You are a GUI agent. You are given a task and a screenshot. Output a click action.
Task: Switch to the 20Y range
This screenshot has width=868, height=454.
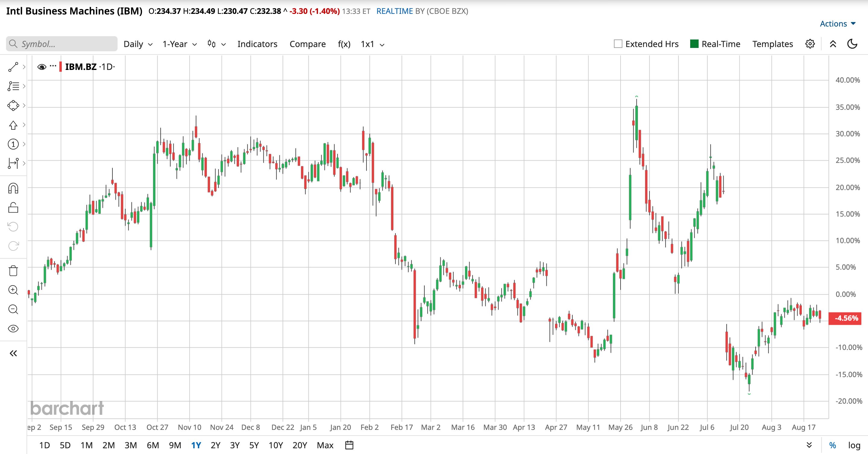tap(300, 445)
